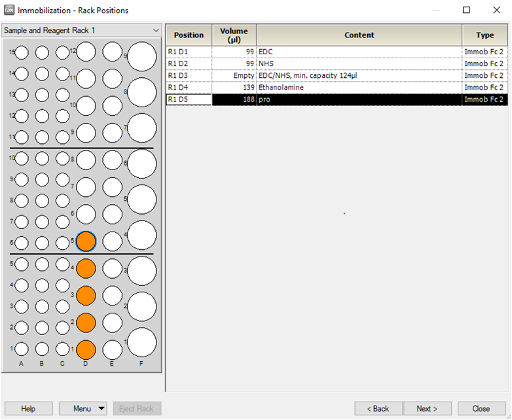Click the R1 D5 position cell
Viewport: 512px width, 420px height.
pos(189,99)
